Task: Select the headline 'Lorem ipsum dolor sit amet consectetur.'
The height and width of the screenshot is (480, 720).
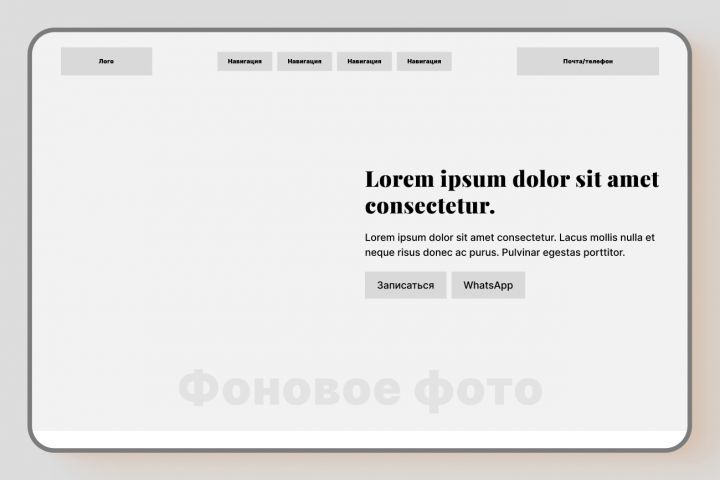Action: coord(512,192)
